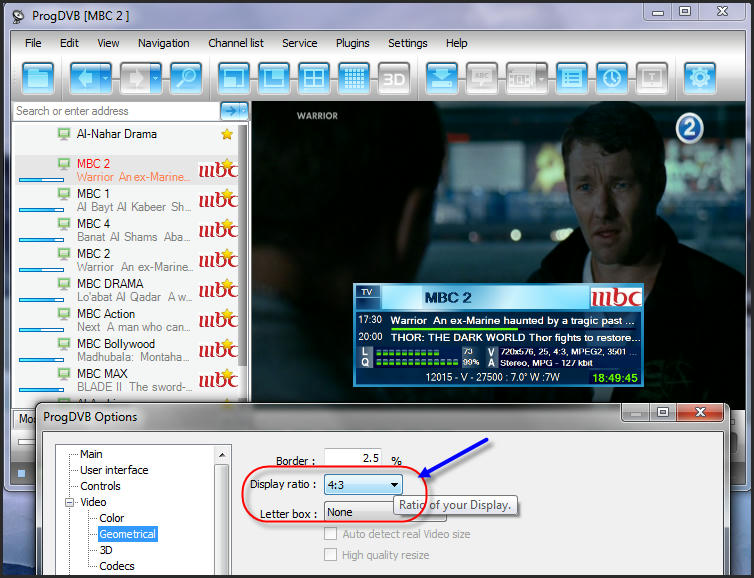
Task: Open the Navigation menu
Action: point(163,43)
